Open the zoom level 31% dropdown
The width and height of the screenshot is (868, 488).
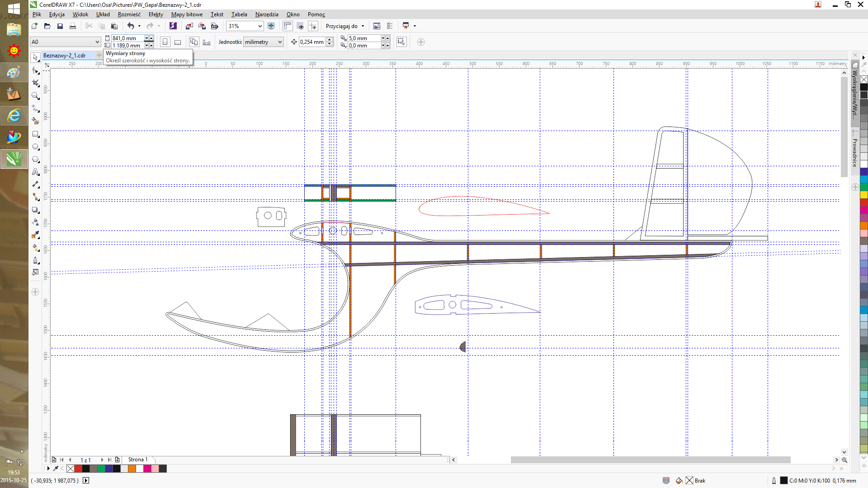coord(260,26)
